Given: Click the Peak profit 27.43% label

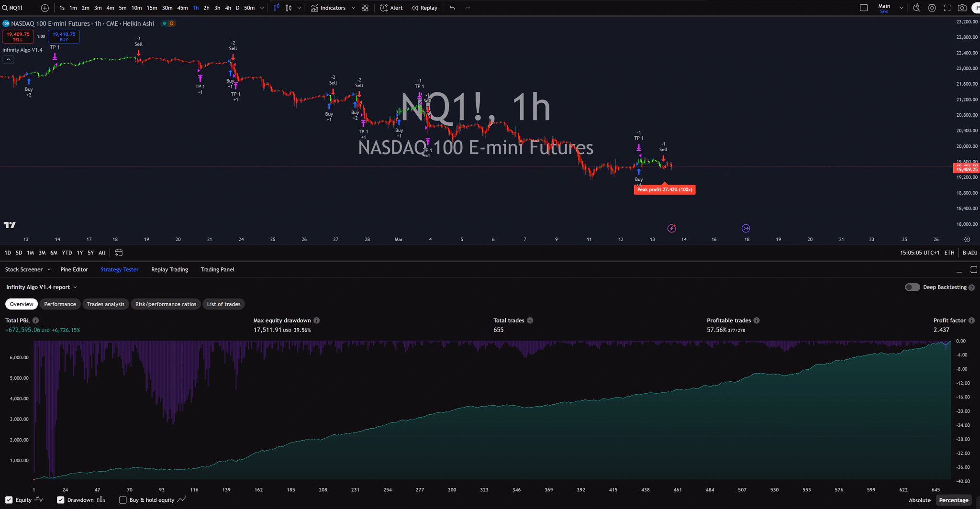Looking at the screenshot, I should click(x=664, y=189).
